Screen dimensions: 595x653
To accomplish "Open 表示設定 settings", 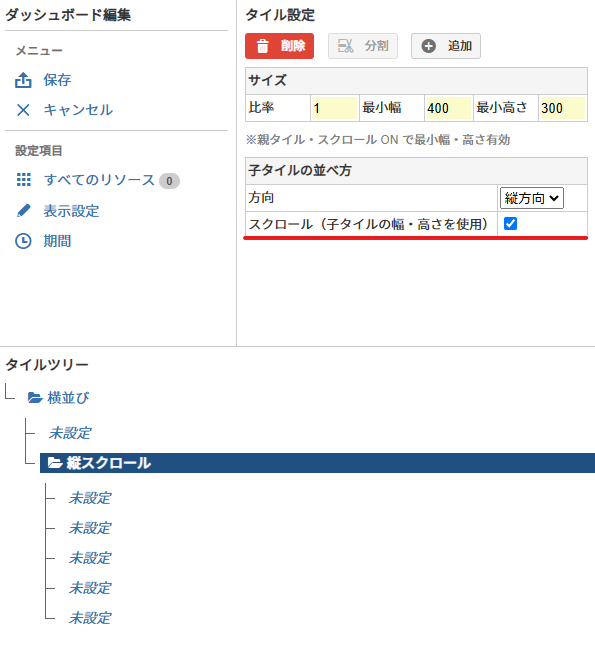I will click(71, 211).
